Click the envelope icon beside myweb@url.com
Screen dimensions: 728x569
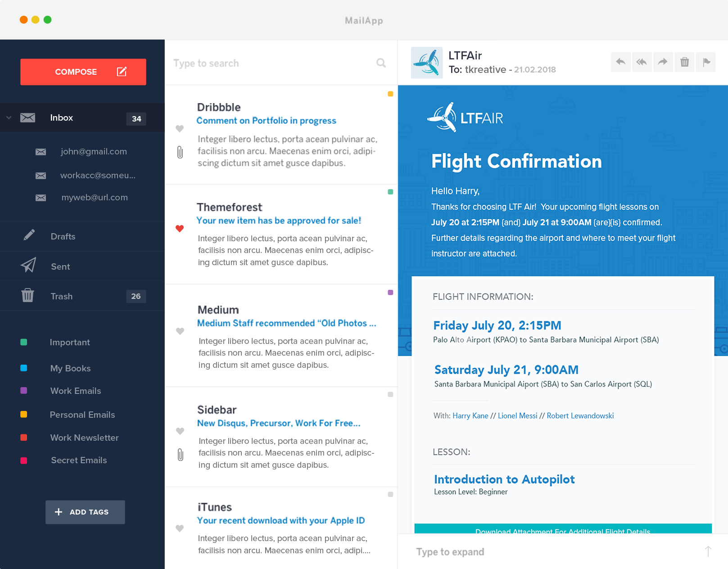click(x=41, y=198)
